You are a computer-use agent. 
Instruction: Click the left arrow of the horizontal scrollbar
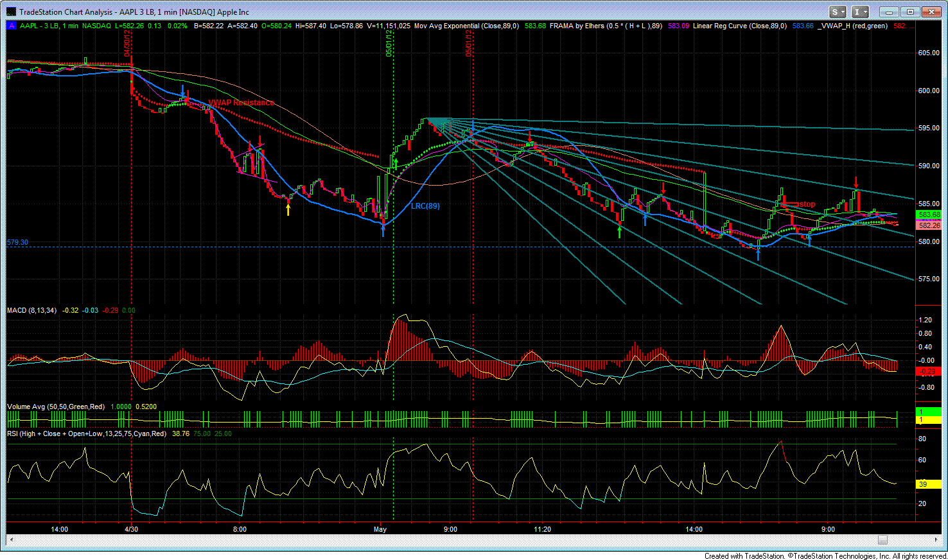(x=12, y=540)
